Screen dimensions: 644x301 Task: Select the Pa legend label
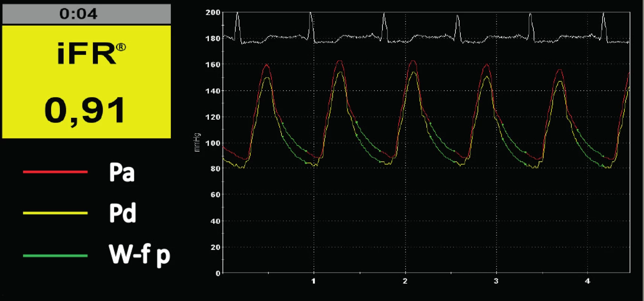pos(122,172)
